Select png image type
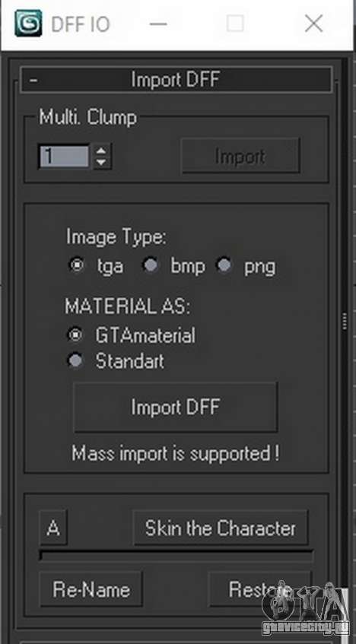 tap(224, 265)
